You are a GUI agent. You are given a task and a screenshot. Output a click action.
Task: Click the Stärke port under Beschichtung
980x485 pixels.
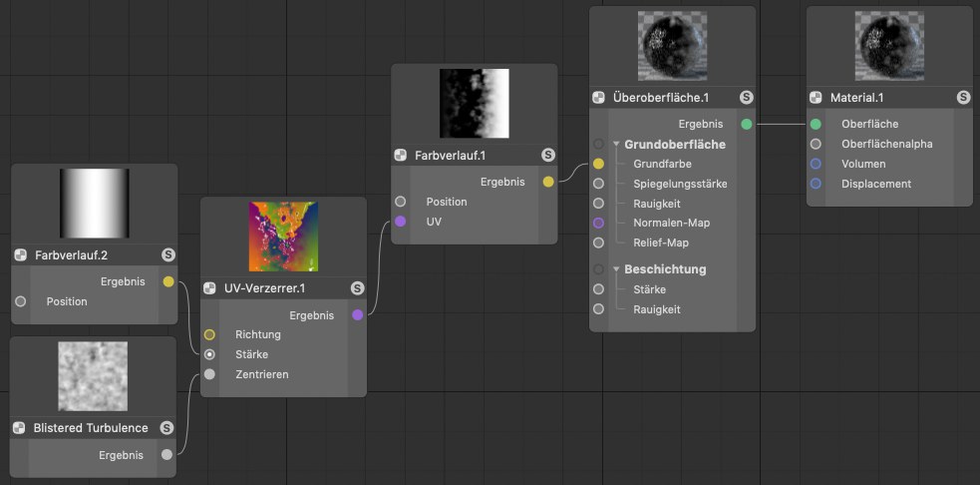coord(599,289)
